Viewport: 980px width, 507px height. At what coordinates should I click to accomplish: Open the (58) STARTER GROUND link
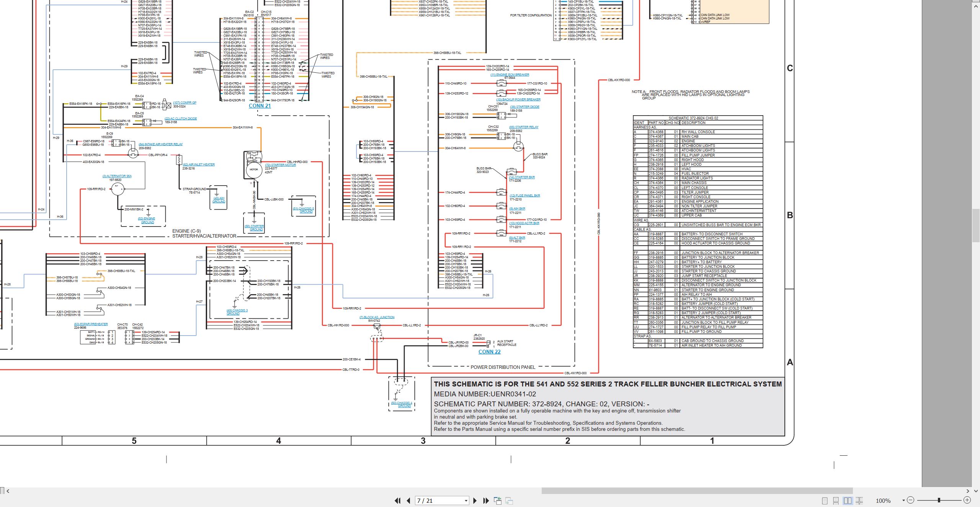pos(255,228)
